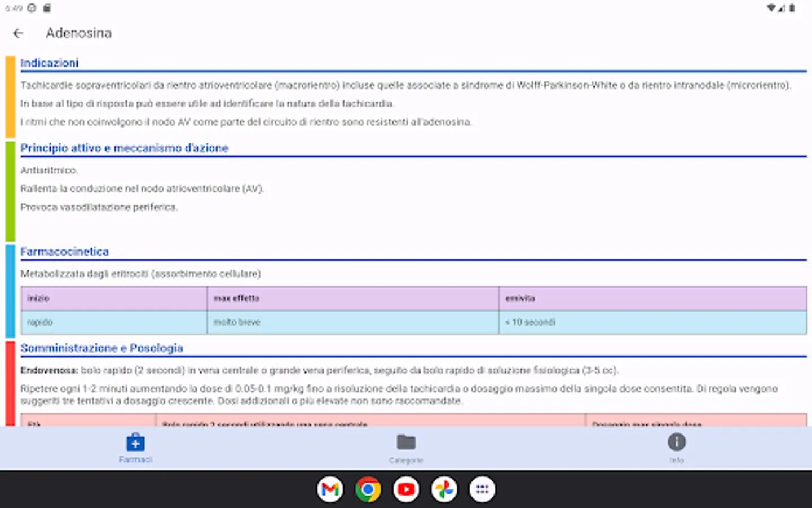Collapse the Principio attivo section

[x=124, y=148]
